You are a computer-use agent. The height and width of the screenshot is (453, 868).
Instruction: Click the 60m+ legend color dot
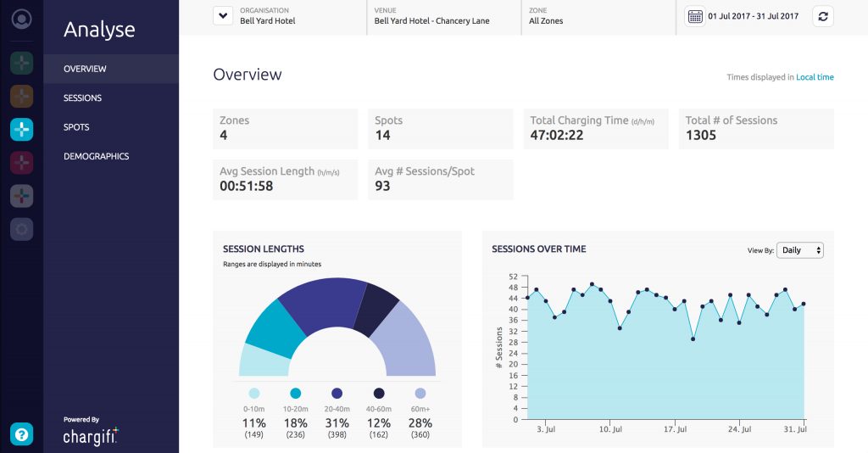[420, 393]
